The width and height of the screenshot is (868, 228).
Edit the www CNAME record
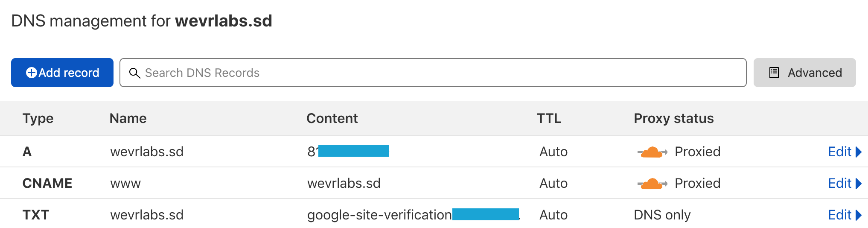pos(839,183)
